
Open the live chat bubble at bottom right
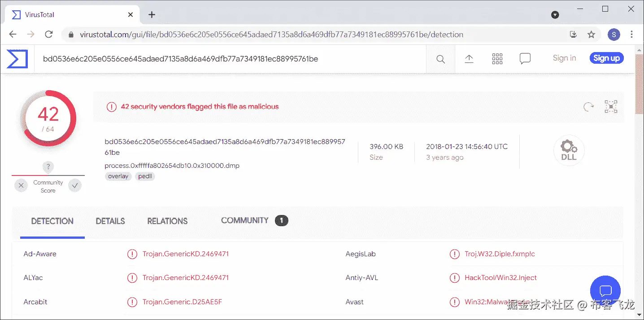(x=605, y=290)
